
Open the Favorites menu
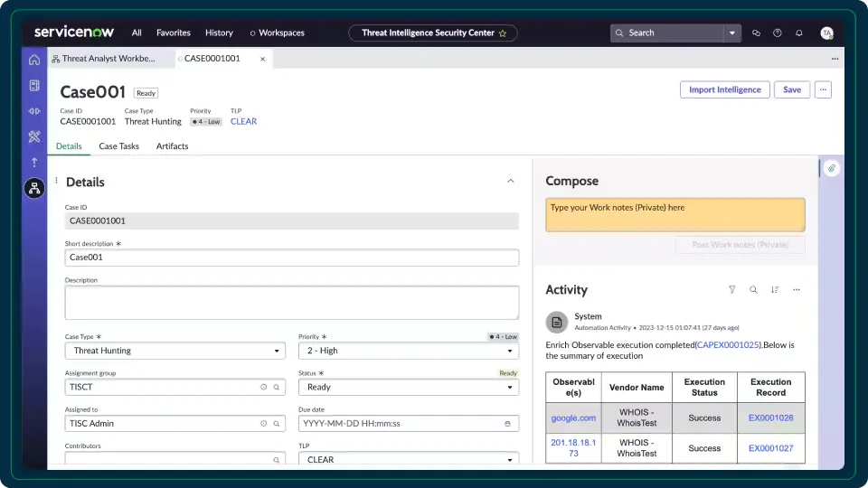174,33
